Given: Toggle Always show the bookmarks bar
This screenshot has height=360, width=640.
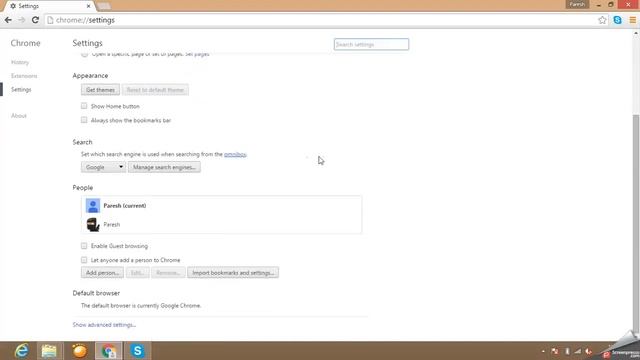Looking at the screenshot, I should [84, 120].
